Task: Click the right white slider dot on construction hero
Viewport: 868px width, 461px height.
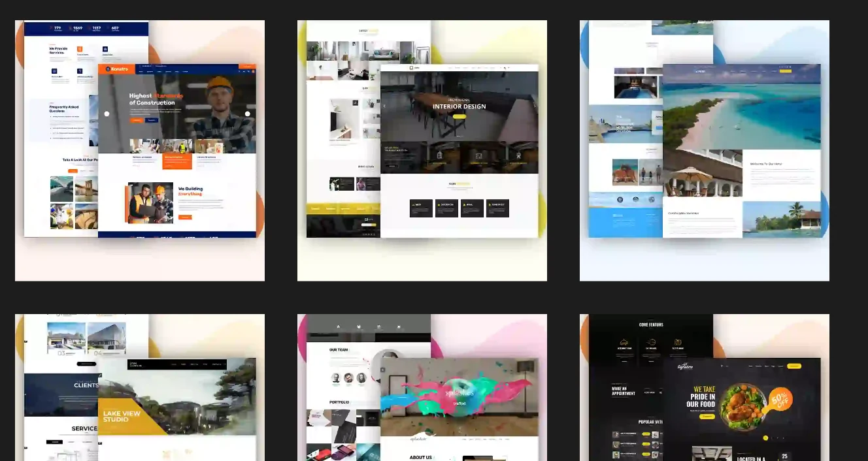Action: coord(248,114)
